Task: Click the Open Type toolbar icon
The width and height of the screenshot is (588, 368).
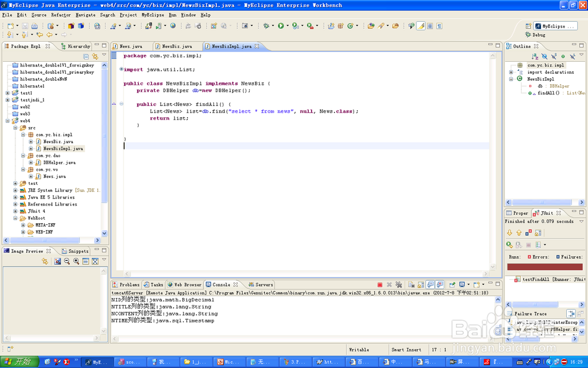Action: pos(371,26)
